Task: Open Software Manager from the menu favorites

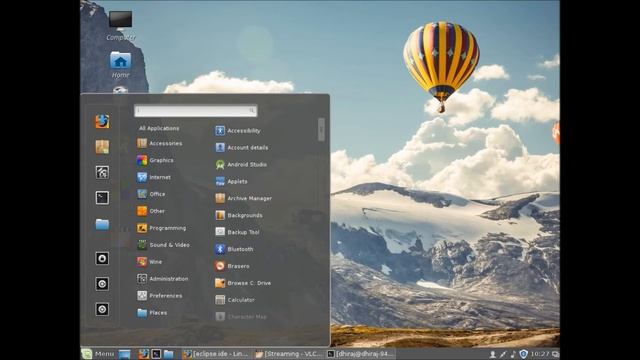Action: (102, 147)
